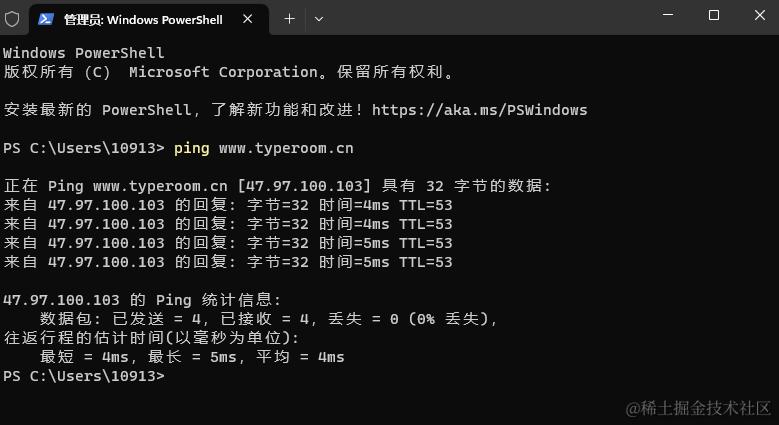Click the 平均 = 4ms average value
This screenshot has width=779, height=425.
click(300, 357)
